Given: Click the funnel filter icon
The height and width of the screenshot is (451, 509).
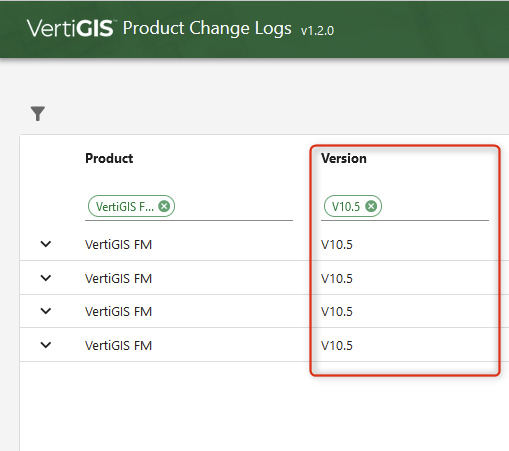Looking at the screenshot, I should [38, 114].
